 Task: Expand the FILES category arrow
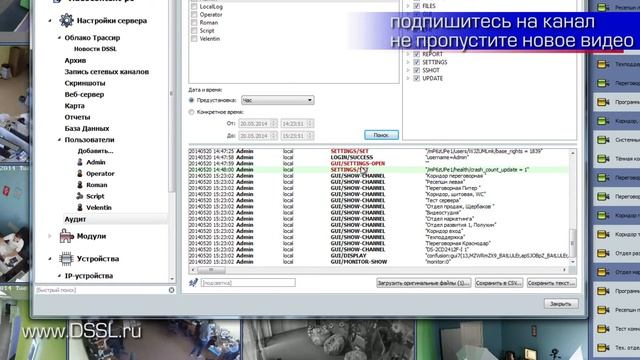pyautogui.click(x=408, y=6)
